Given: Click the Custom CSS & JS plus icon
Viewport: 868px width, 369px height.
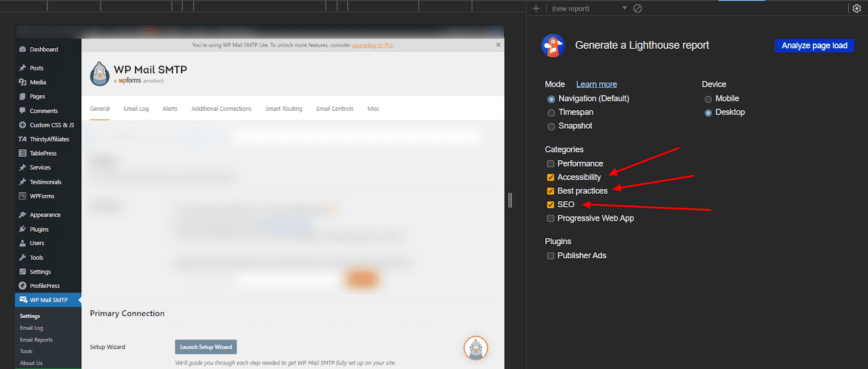Looking at the screenshot, I should [x=22, y=125].
